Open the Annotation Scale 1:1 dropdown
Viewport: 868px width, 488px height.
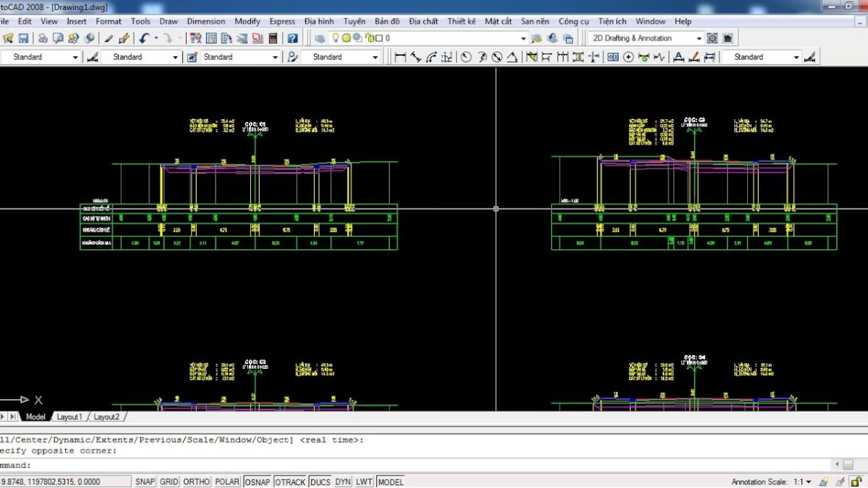[808, 481]
